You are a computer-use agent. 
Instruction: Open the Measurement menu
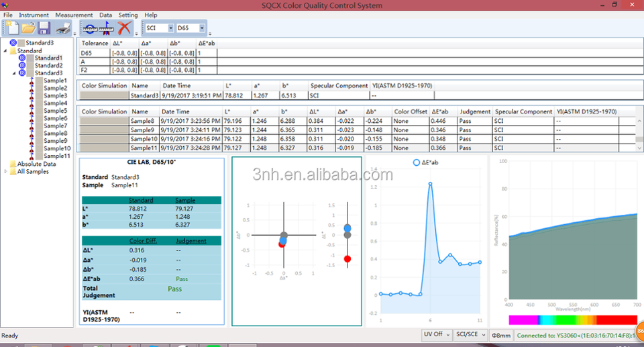(x=74, y=15)
